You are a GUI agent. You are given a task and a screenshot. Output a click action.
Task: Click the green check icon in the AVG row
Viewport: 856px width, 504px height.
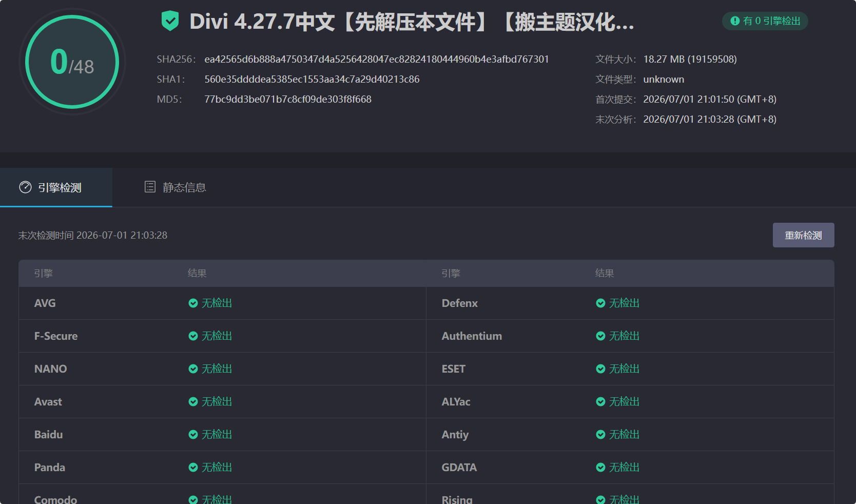click(193, 303)
